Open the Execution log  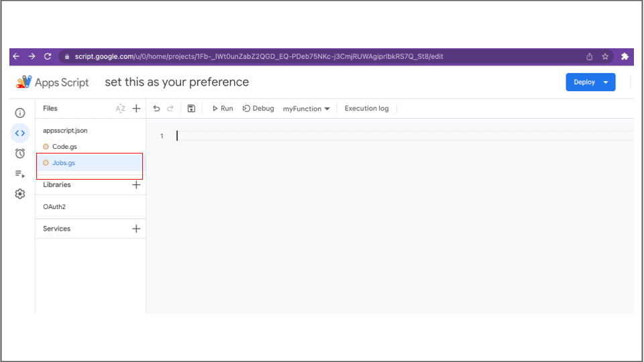366,109
